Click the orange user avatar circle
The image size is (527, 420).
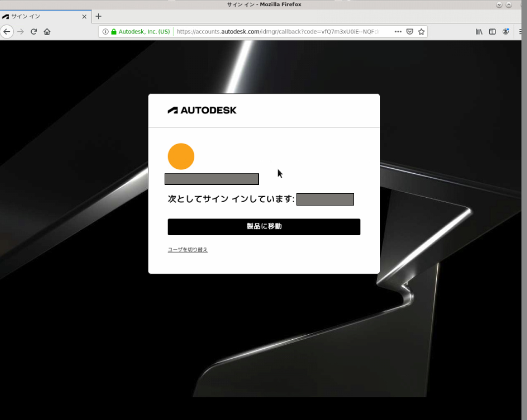[181, 157]
